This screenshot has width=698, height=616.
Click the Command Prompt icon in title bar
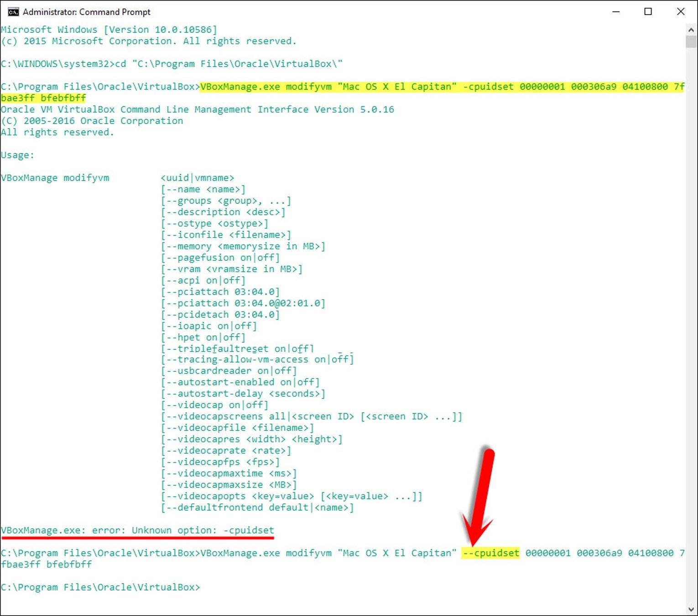[13, 12]
